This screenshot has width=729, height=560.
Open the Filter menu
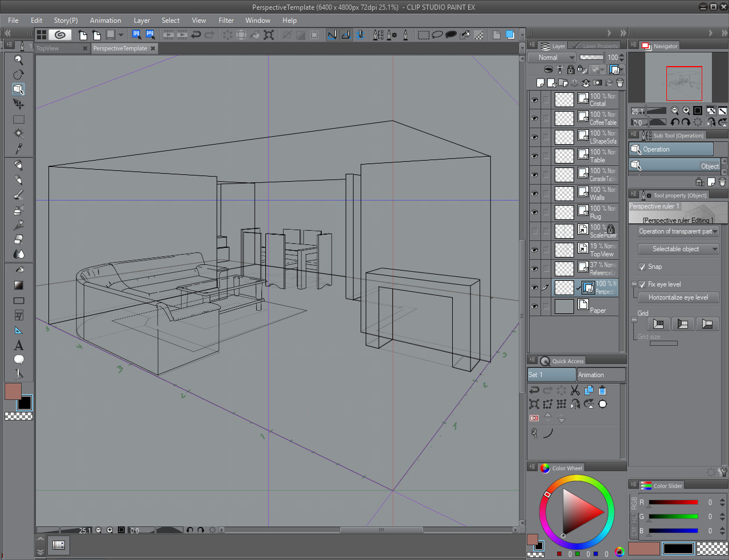(226, 21)
